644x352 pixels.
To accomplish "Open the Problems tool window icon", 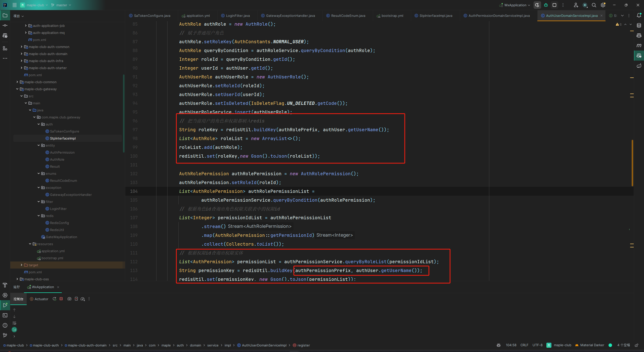I will click(x=5, y=325).
